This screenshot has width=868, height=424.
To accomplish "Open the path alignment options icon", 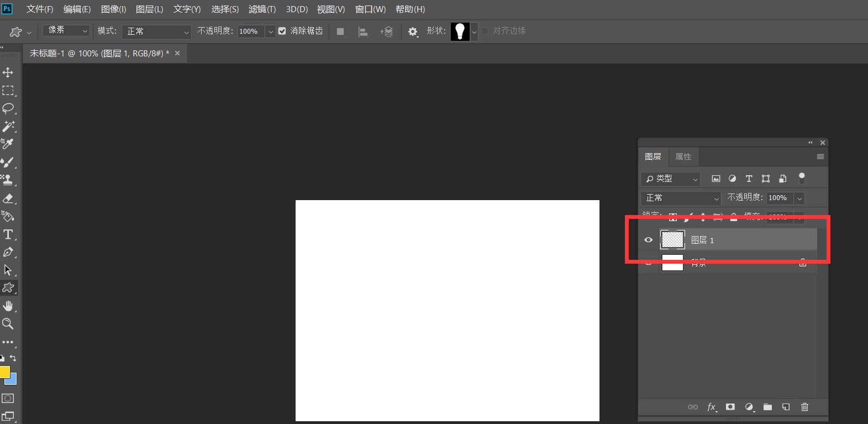I will (363, 32).
